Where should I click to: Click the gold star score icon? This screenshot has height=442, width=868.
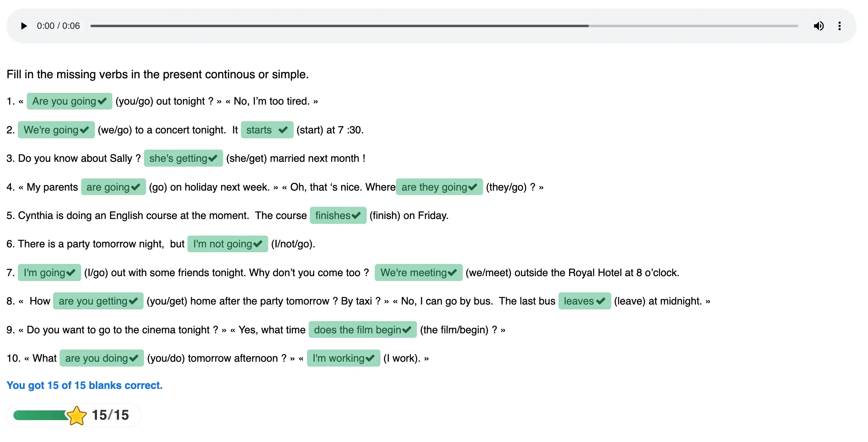click(76, 415)
